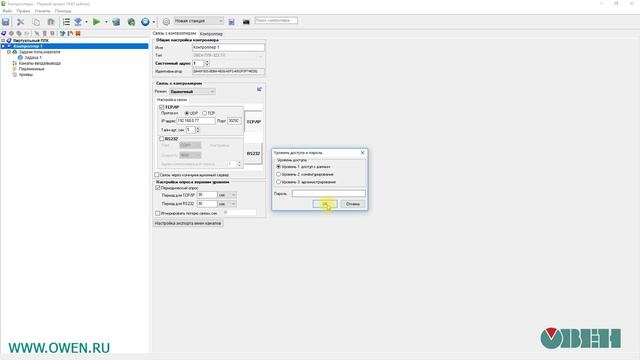This screenshot has width=640, height=360.
Task: Click the paste clipboard icon in main toolbar
Action: coord(51,22)
